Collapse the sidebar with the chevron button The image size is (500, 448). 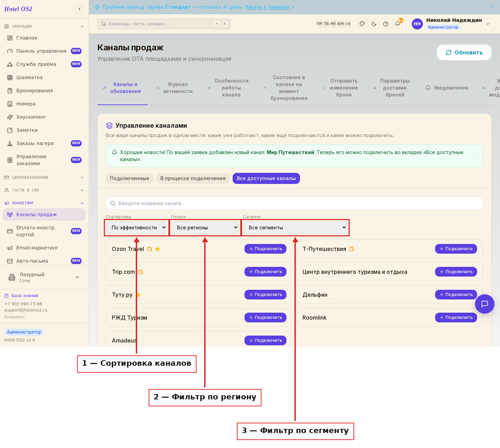click(80, 9)
